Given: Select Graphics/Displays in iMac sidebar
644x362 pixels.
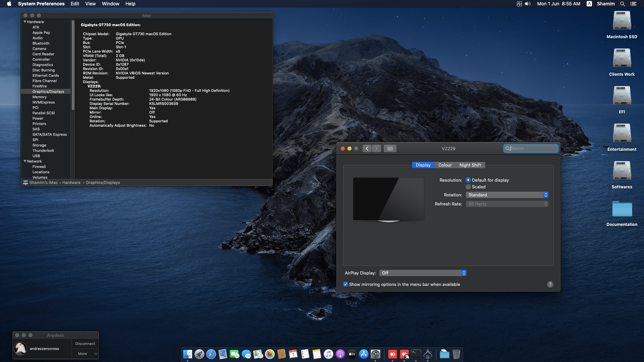Looking at the screenshot, I should 48,92.
